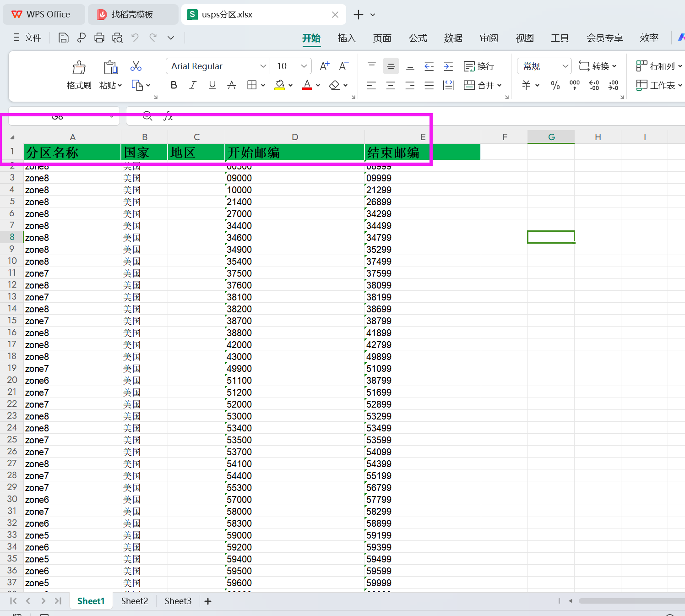Open the 公式 (Formulas) ribbon tab
685x616 pixels.
[x=418, y=38]
